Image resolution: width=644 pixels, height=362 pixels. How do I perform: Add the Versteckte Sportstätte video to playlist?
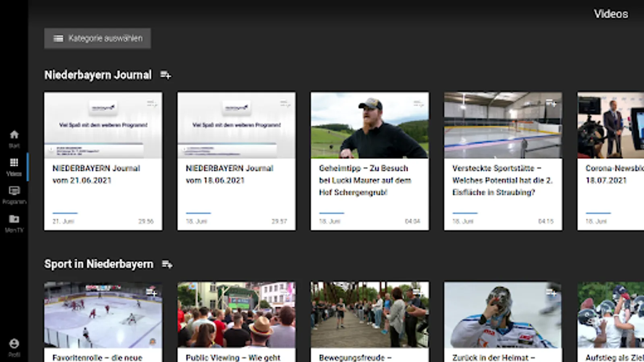coord(551,103)
